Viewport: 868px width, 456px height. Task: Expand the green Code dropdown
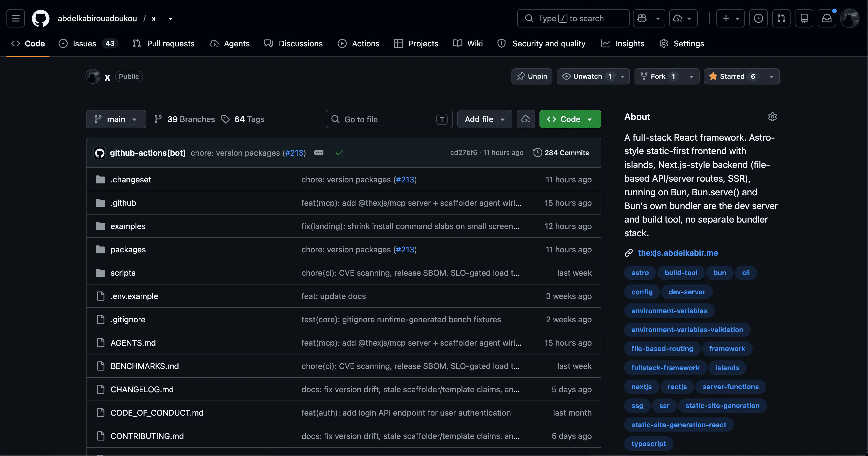570,119
